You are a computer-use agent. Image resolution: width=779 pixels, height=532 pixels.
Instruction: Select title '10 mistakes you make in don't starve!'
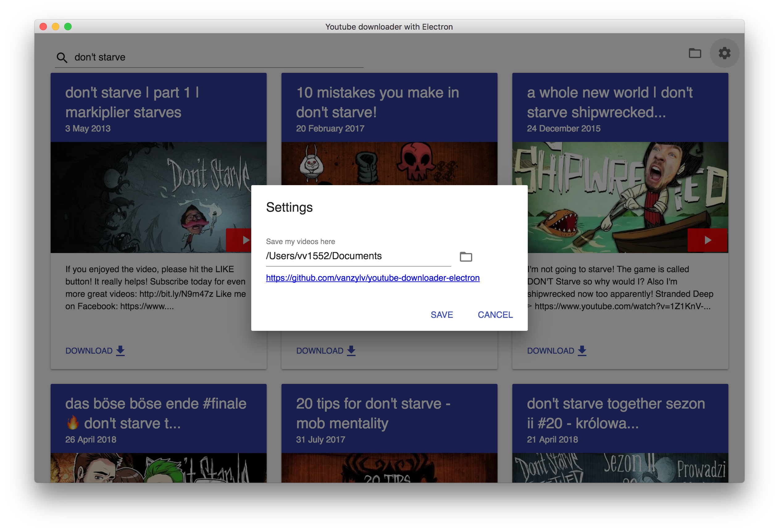[x=377, y=102]
